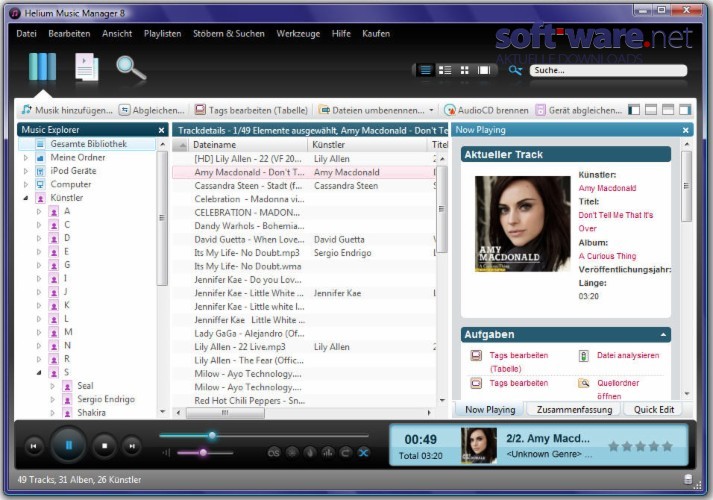Open the Datei menu
Image resolution: width=713 pixels, height=500 pixels.
pos(26,34)
